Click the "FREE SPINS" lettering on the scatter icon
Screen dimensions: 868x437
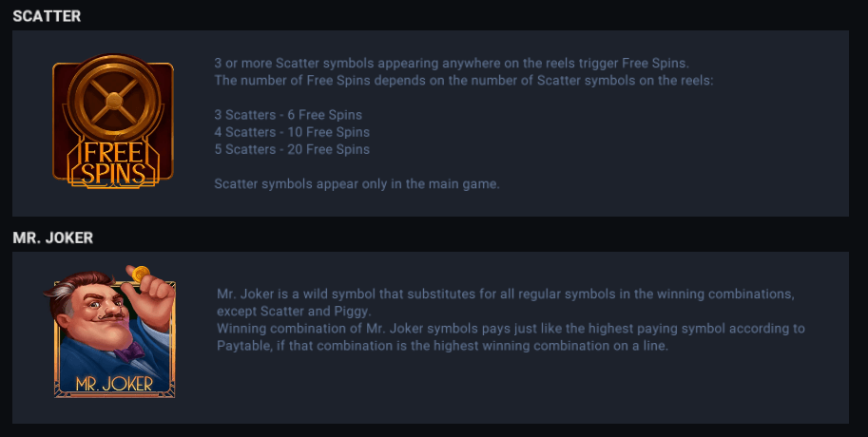(113, 162)
